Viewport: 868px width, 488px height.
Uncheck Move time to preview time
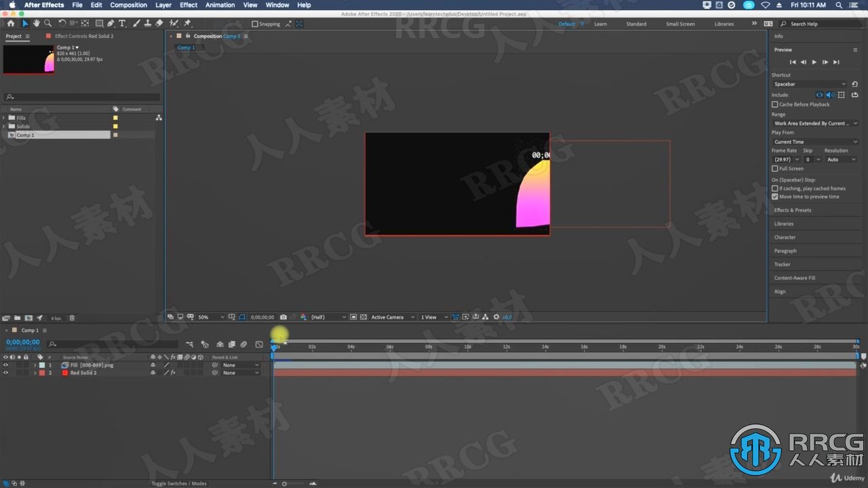point(775,197)
